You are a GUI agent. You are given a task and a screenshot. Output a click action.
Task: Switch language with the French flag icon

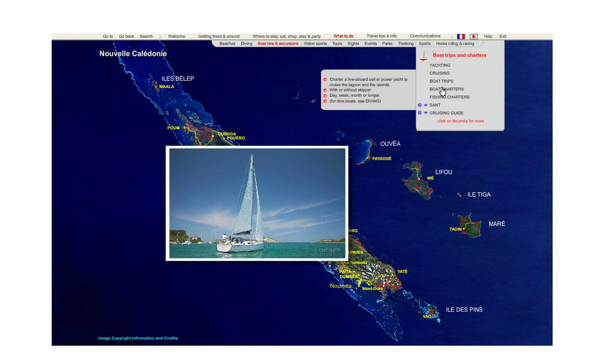[460, 36]
